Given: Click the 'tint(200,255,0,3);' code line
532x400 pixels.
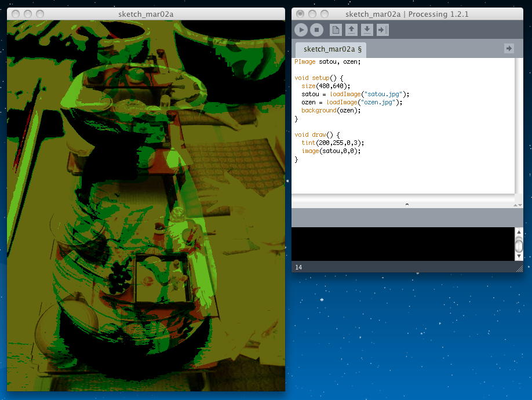Looking at the screenshot, I should click(x=333, y=143).
